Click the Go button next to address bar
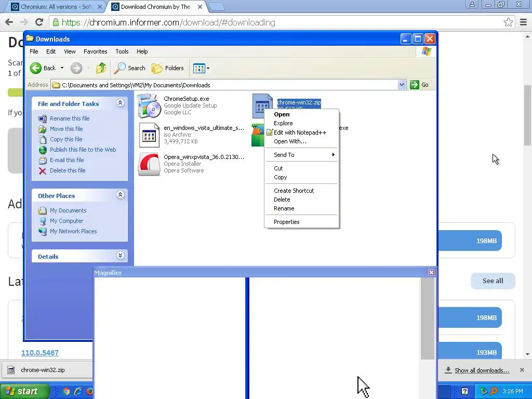Image resolution: width=532 pixels, height=399 pixels. [x=419, y=85]
